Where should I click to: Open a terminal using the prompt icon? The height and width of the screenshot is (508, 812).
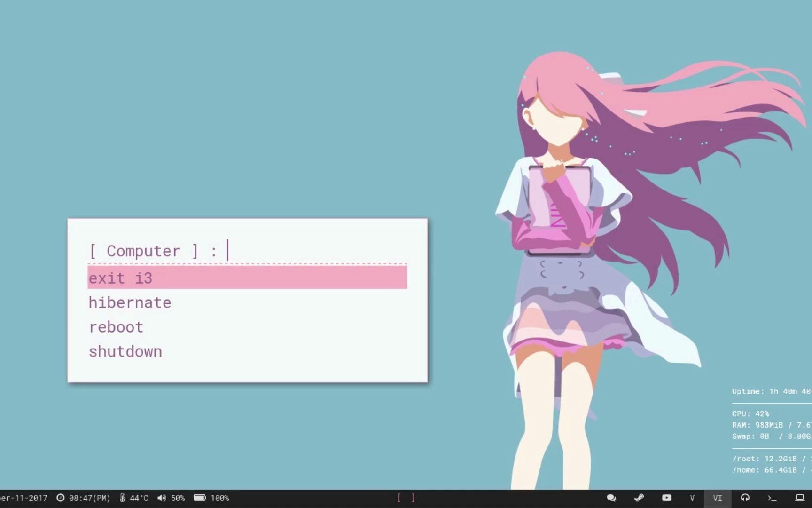pos(772,498)
